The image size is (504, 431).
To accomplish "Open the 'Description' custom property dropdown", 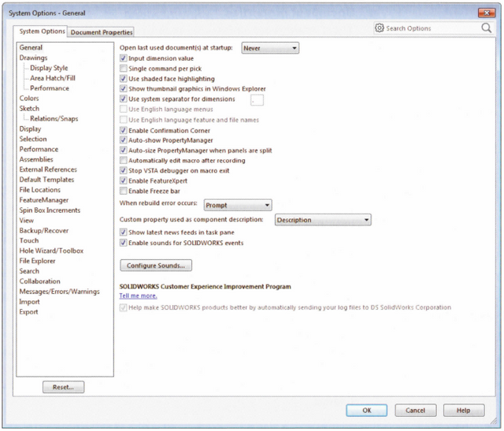I will [x=323, y=220].
